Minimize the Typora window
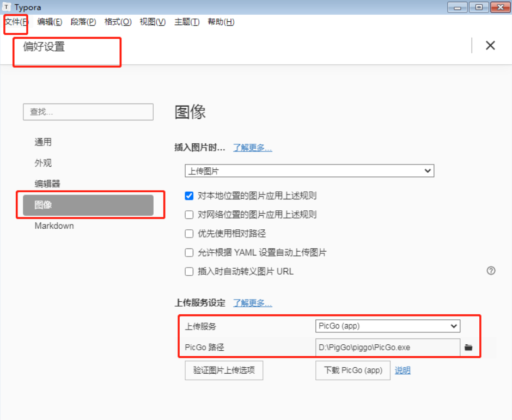The height and width of the screenshot is (420, 512). 458,7
